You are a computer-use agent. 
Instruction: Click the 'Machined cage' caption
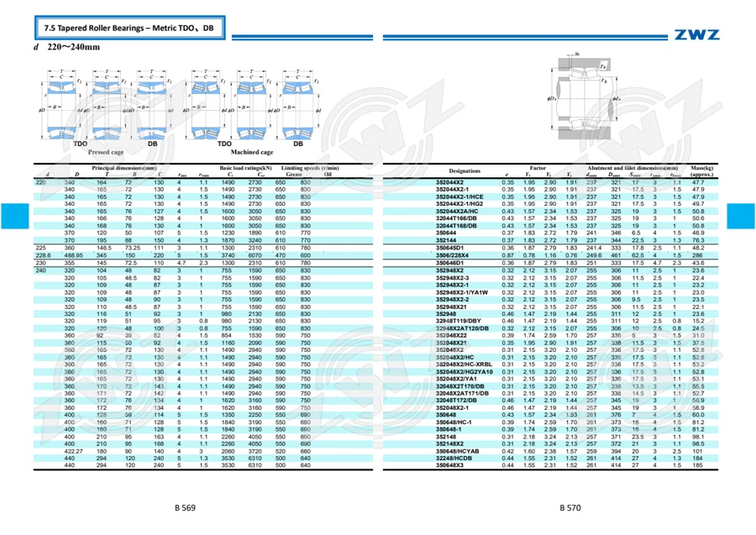252,152
